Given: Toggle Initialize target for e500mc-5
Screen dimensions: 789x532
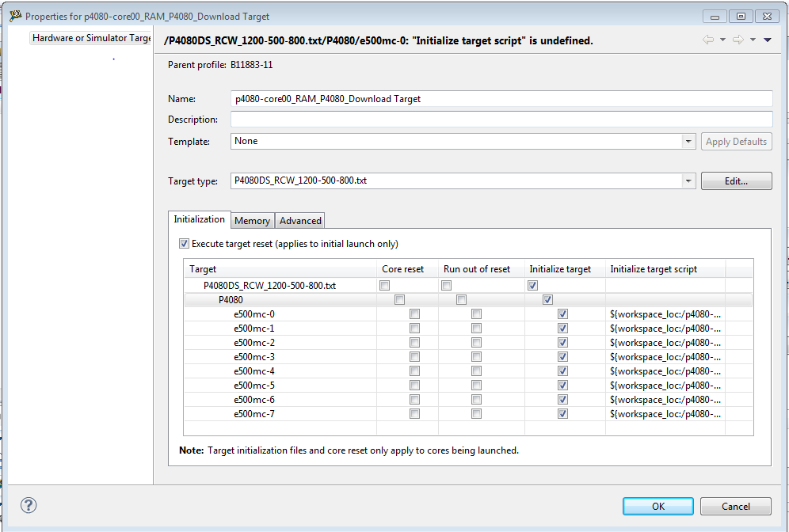Looking at the screenshot, I should [562, 386].
